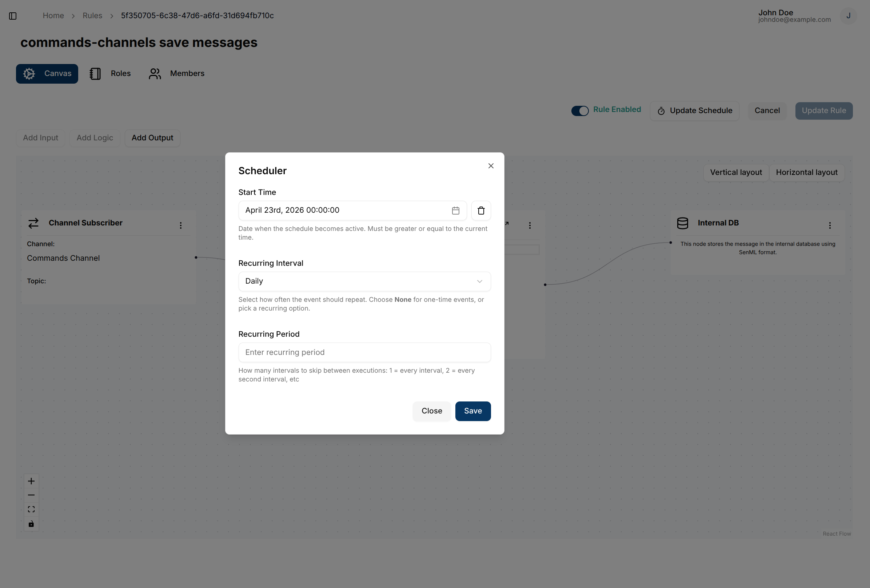The height and width of the screenshot is (588, 870).
Task: Save the scheduler settings
Action: tap(473, 411)
